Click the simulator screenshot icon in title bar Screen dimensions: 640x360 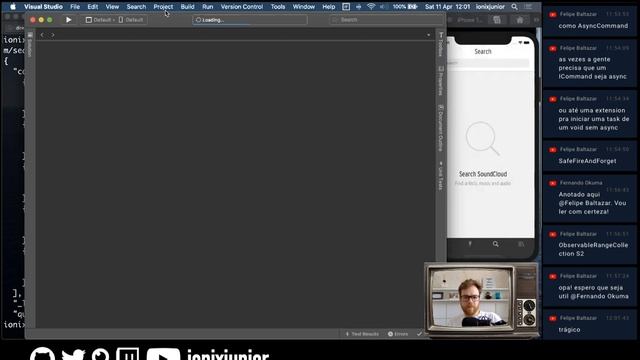click(497, 20)
